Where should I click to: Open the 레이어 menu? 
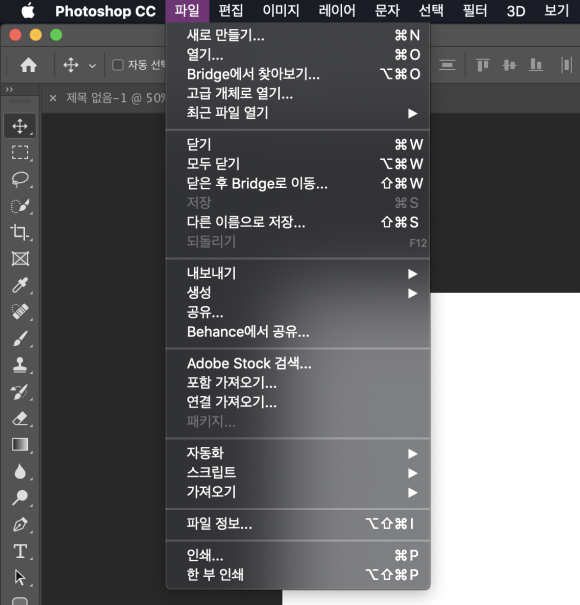tap(337, 11)
